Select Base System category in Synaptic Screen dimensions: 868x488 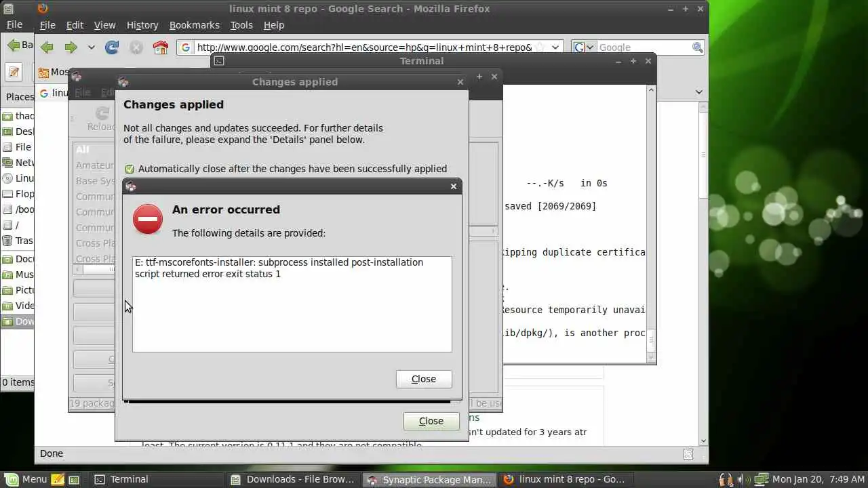coord(95,181)
